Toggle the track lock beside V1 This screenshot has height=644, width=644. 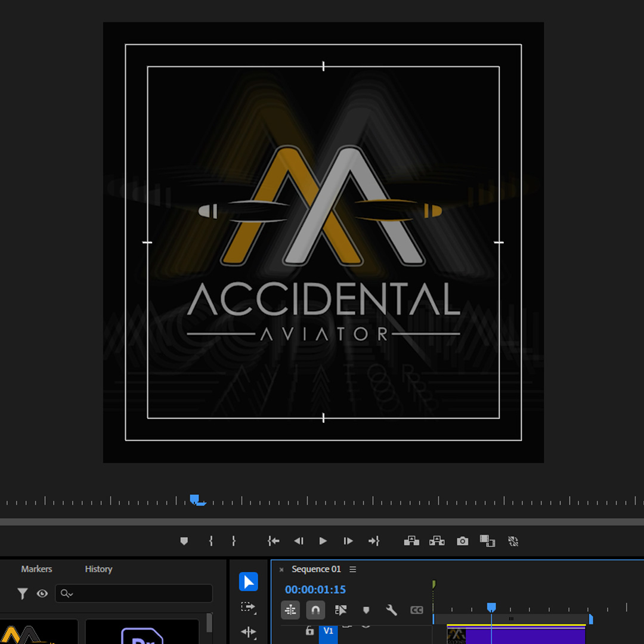309,630
